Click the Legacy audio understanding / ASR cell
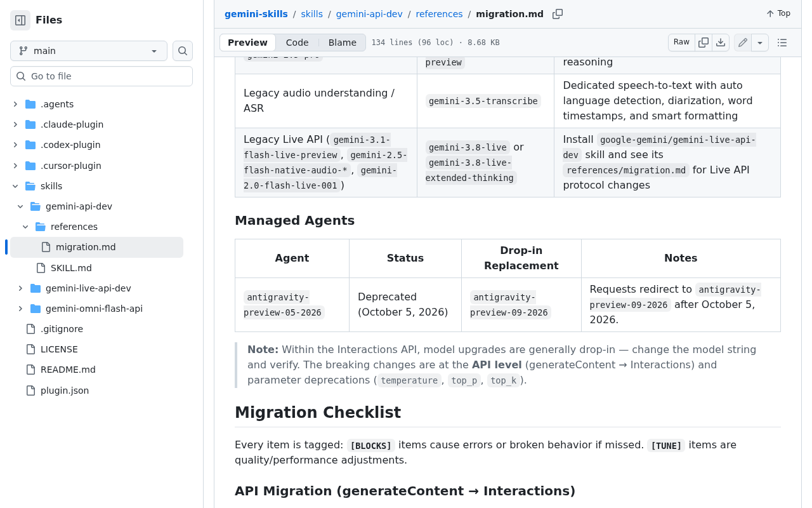Viewport: 812px width, 508px height. 325,101
